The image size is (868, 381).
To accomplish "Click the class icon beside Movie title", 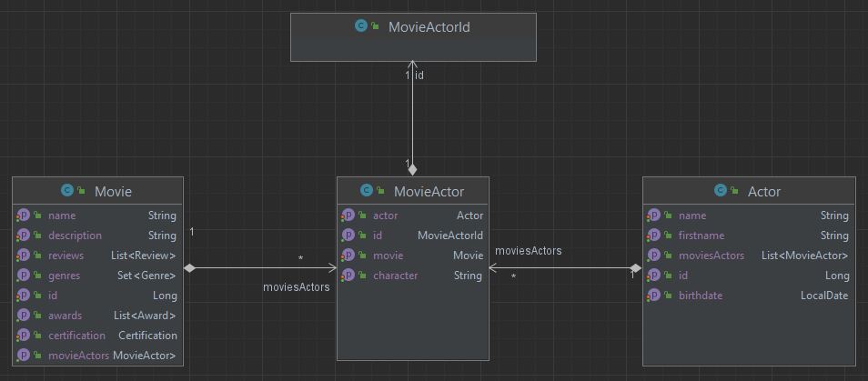I will pyautogui.click(x=66, y=191).
